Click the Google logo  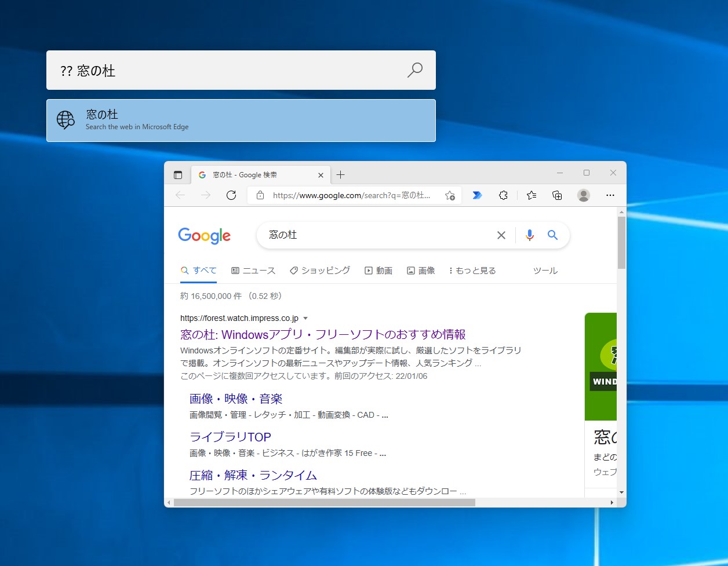(204, 235)
